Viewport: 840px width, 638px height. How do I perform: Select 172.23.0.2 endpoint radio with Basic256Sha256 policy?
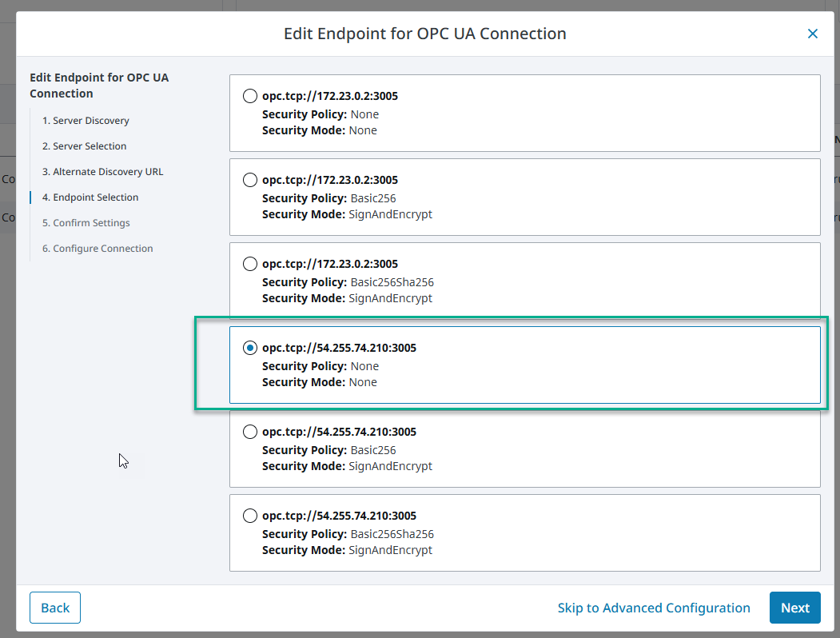[250, 265]
